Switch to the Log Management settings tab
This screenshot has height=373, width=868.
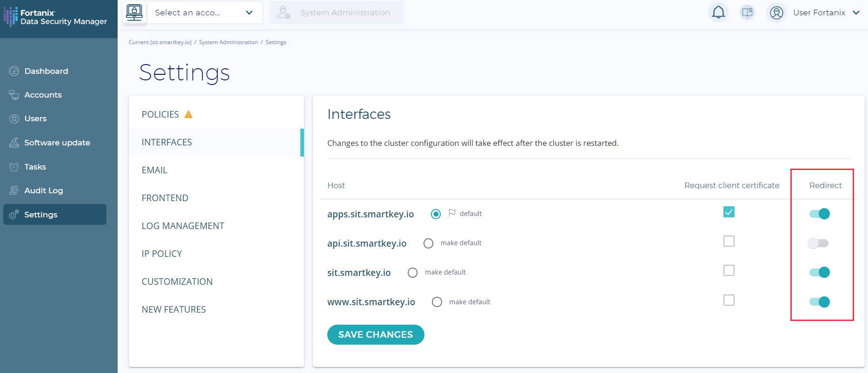183,226
